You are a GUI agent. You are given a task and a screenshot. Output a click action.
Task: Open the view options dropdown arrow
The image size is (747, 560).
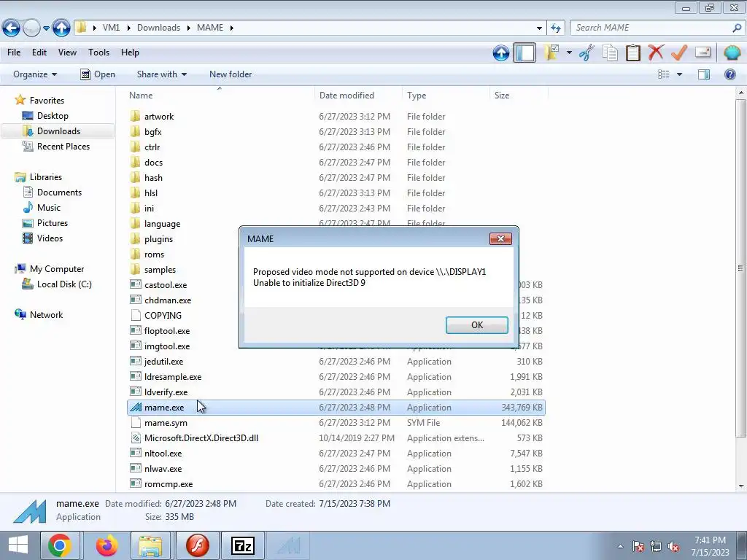679,74
